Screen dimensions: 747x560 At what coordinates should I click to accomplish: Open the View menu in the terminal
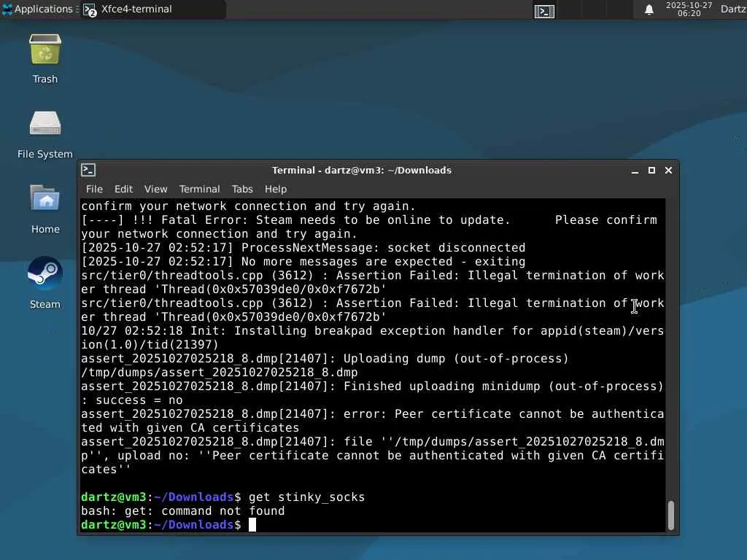click(156, 189)
